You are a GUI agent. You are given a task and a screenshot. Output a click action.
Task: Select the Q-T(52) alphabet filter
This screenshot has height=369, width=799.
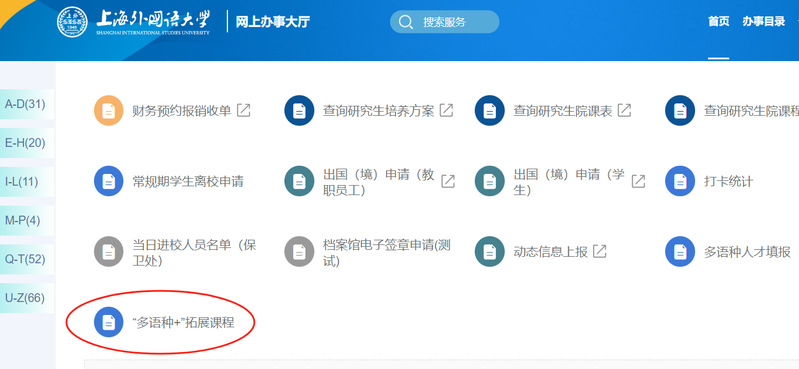point(26,259)
